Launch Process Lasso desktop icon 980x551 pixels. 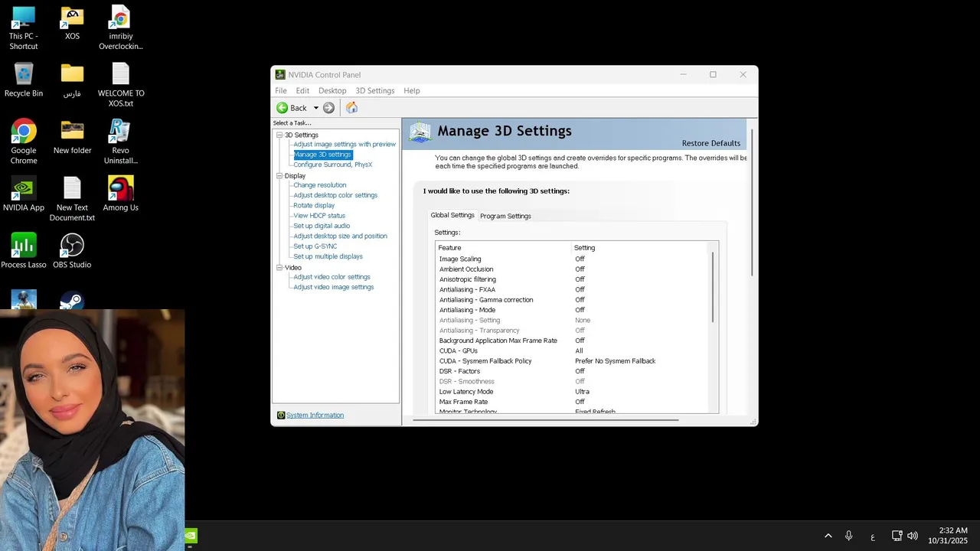[24, 251]
